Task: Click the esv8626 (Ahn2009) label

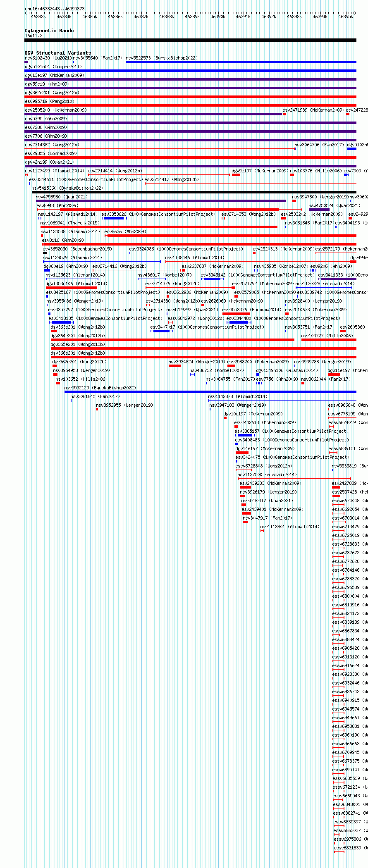Action: click(x=126, y=231)
